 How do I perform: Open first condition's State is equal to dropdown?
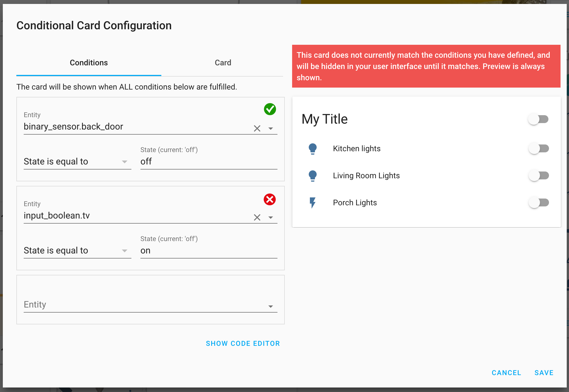click(x=77, y=162)
